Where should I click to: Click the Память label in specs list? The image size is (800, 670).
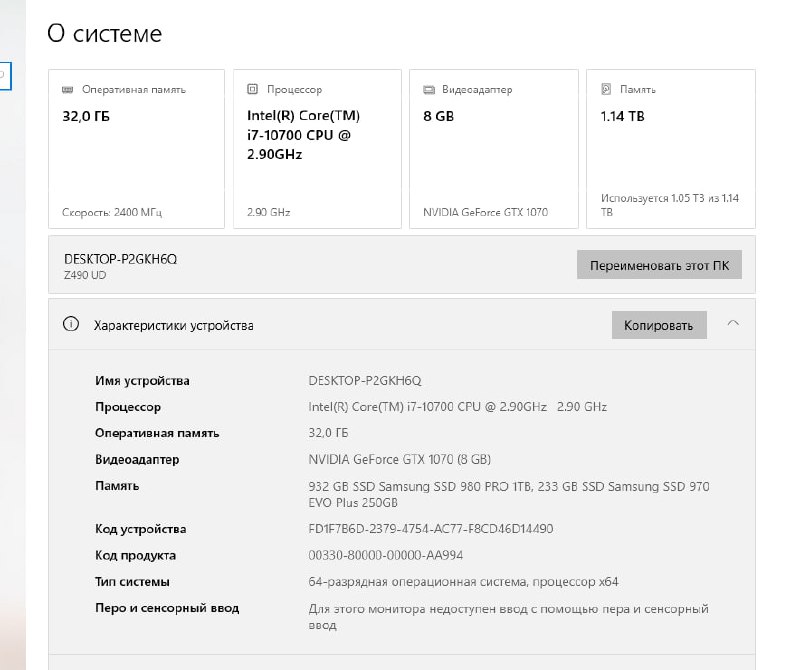point(117,486)
